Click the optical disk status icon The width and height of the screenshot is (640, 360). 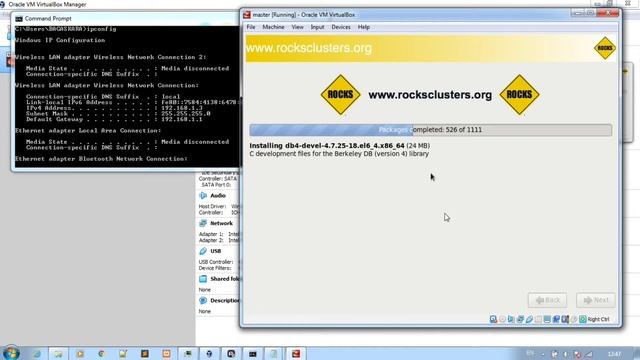coord(502,319)
